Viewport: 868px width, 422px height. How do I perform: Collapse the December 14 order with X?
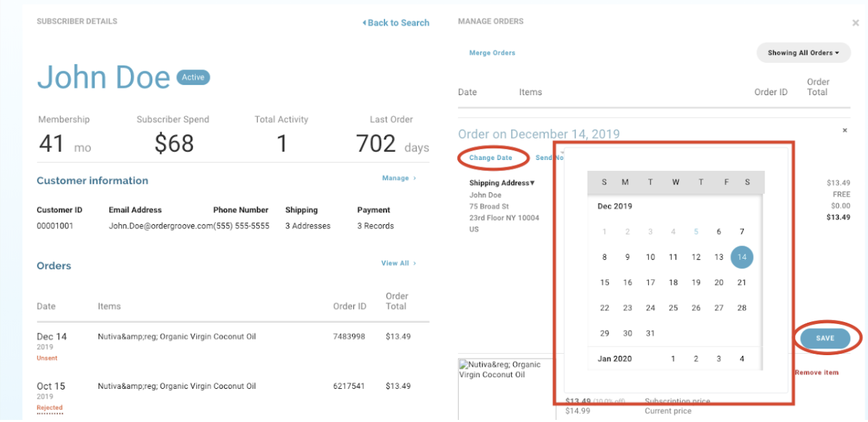click(x=845, y=130)
